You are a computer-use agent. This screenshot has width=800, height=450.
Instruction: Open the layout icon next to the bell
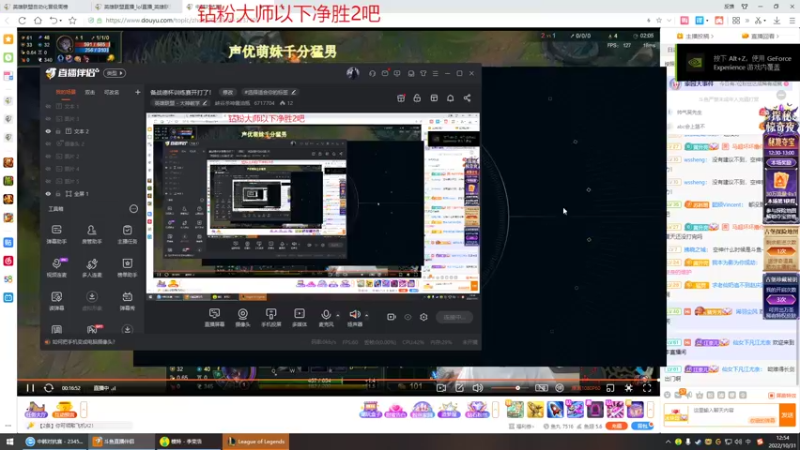(x=434, y=98)
